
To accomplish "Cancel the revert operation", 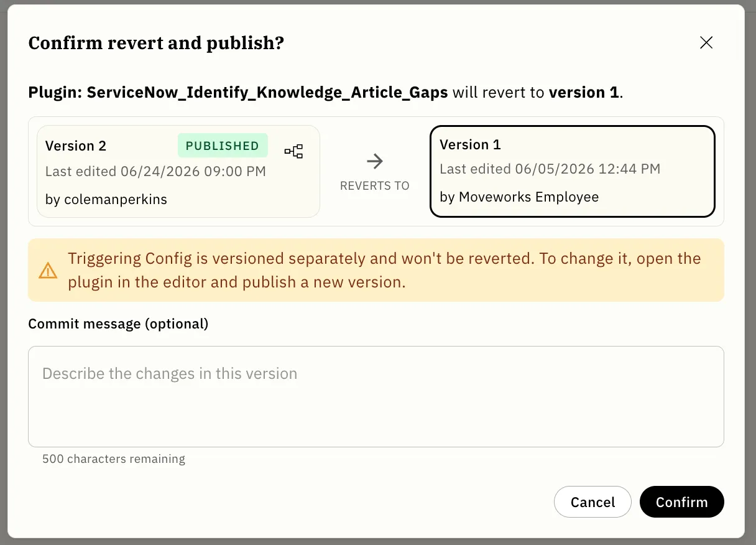I will pyautogui.click(x=592, y=501).
